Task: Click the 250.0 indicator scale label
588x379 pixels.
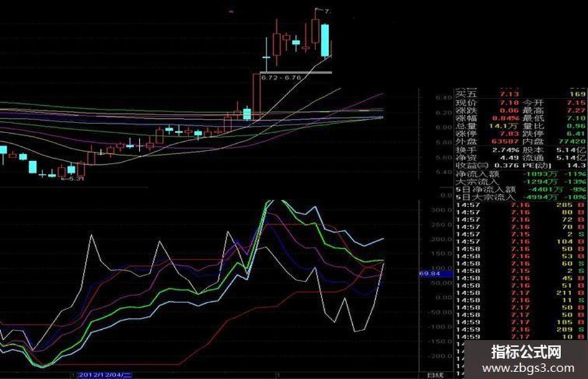Action: click(441, 225)
